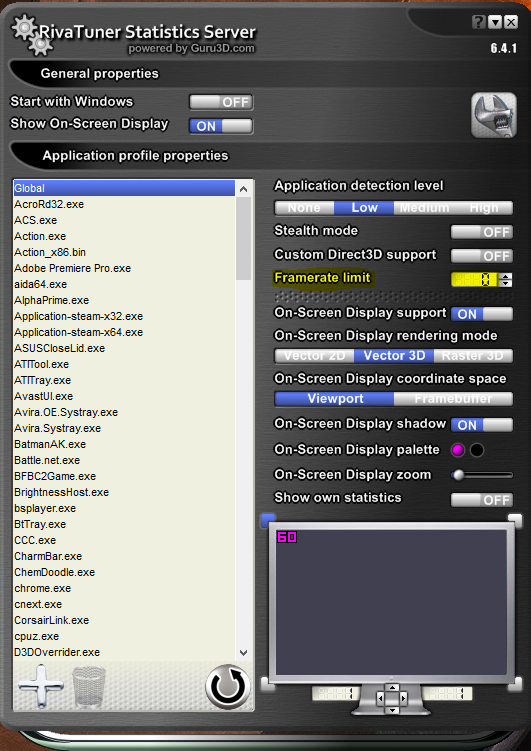This screenshot has height=751, width=531.
Task: Select aida64.exe profile
Action: tap(124, 284)
